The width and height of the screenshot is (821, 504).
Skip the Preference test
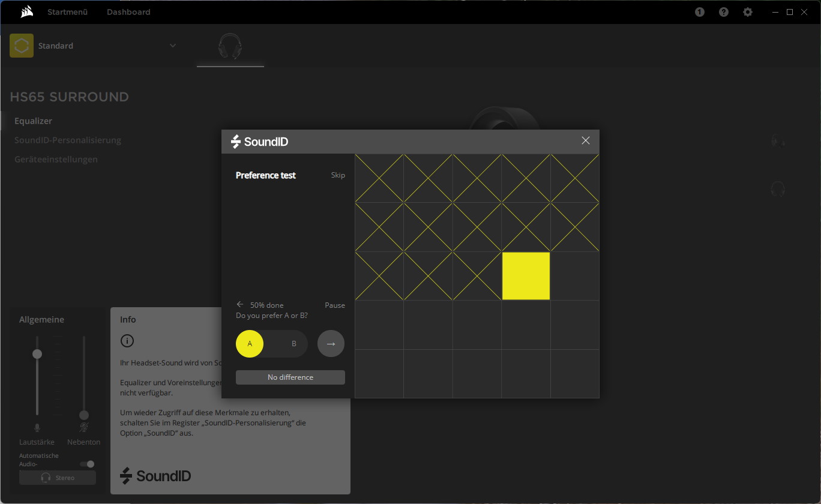point(338,175)
